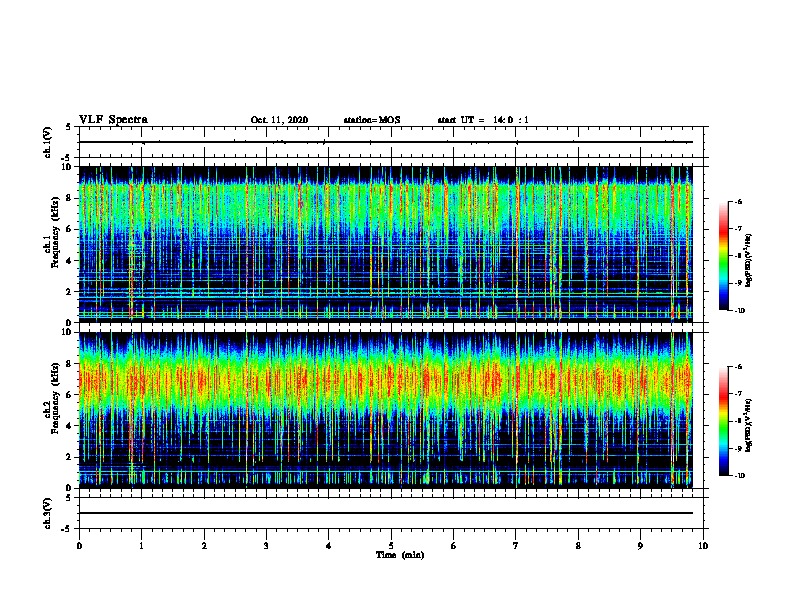Click the 'Time (min)' axis label

pos(400,555)
